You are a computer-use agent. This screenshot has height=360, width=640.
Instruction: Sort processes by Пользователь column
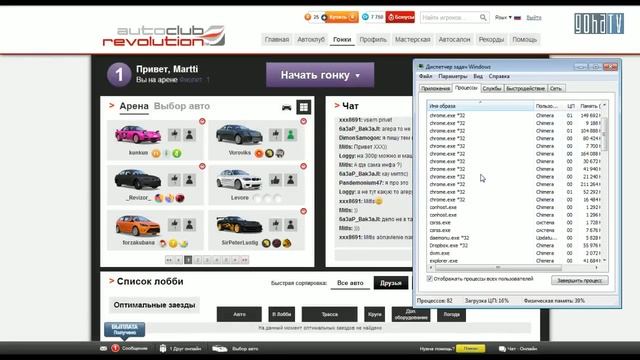(548, 106)
